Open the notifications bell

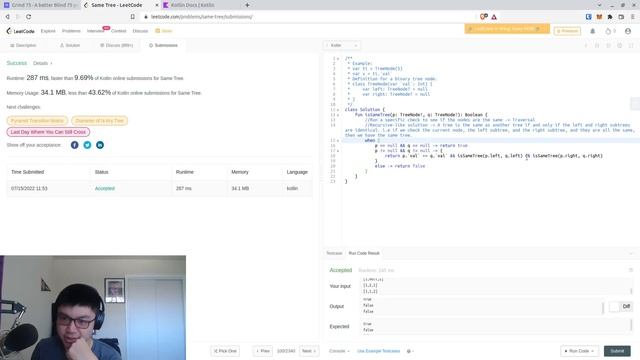tap(593, 31)
